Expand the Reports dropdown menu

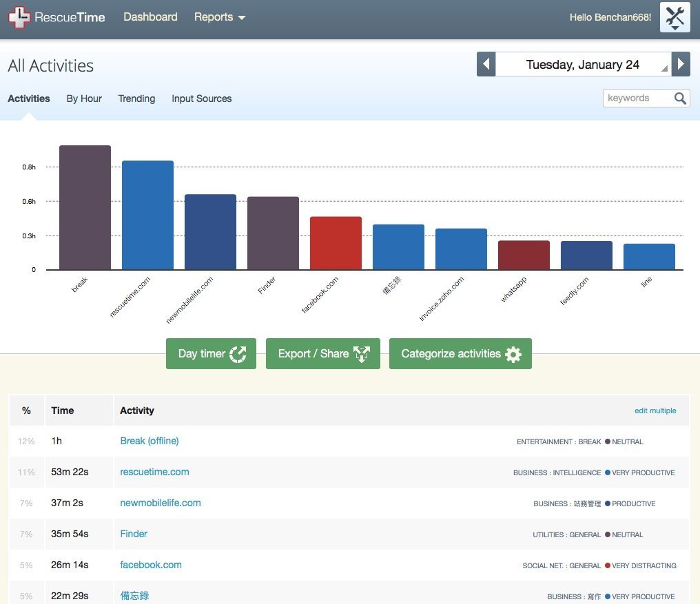tap(220, 17)
